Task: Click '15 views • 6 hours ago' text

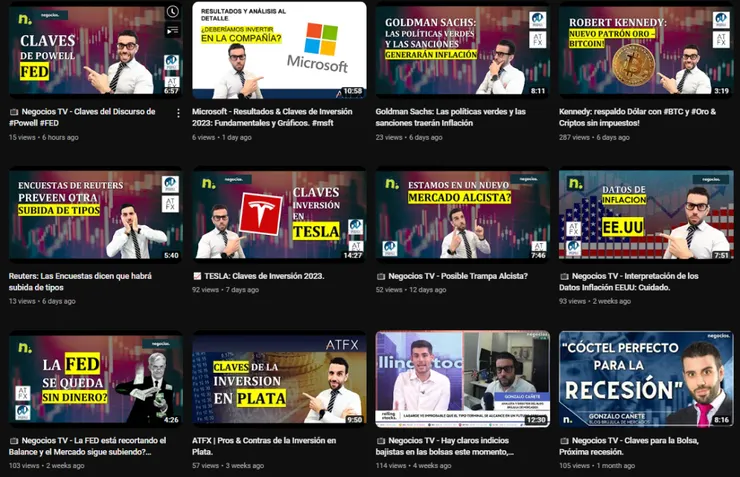Action: click(43, 137)
